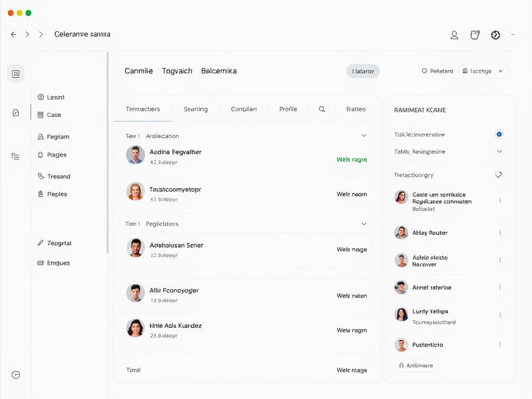Open the Bolcemika menu
The width and height of the screenshot is (532, 399).
(219, 71)
